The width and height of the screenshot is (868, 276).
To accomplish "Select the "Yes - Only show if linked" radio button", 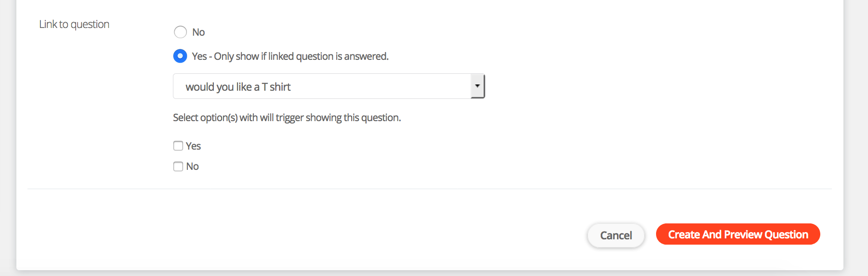I will point(180,56).
